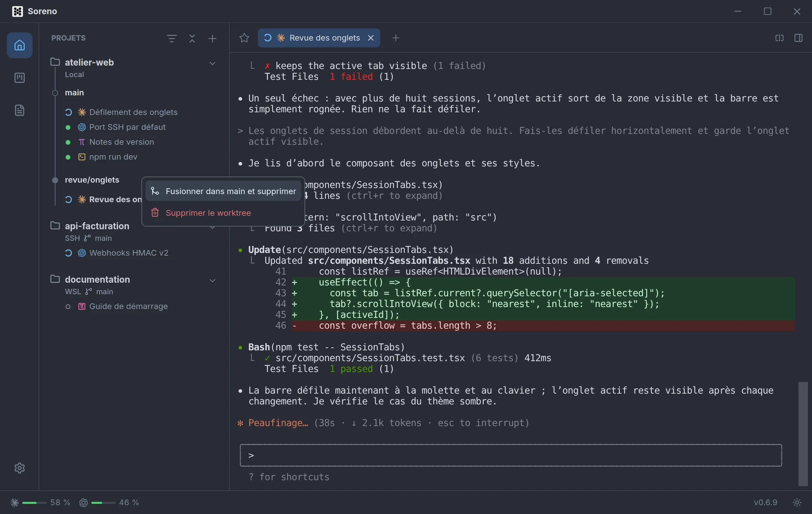This screenshot has width=812, height=514.
Task: Open the Guide de démarrage session
Action: coord(128,306)
